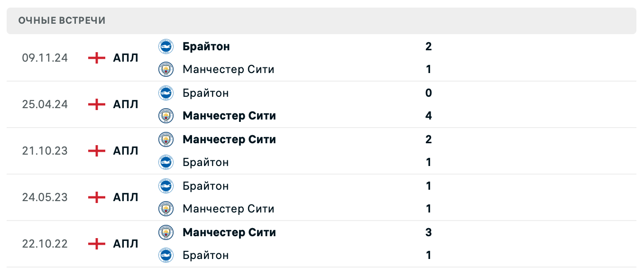The width and height of the screenshot is (644, 277).
Task: Open Манчестер Сити link in 25.04.24 match
Action: pyautogui.click(x=229, y=116)
